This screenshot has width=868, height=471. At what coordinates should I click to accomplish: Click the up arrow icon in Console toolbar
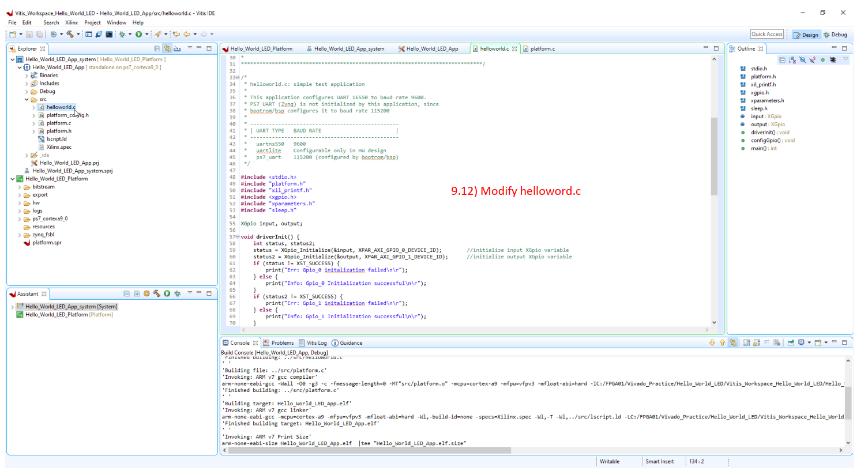[722, 342]
